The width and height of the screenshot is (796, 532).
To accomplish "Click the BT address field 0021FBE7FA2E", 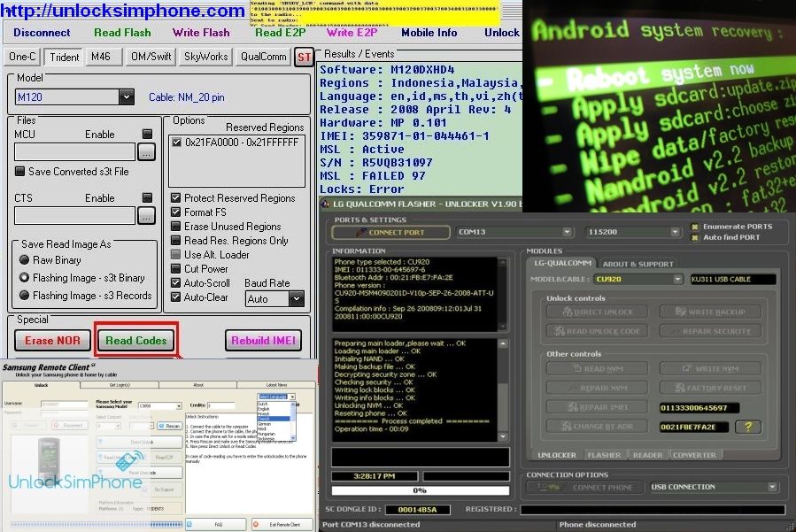I will 693,427.
